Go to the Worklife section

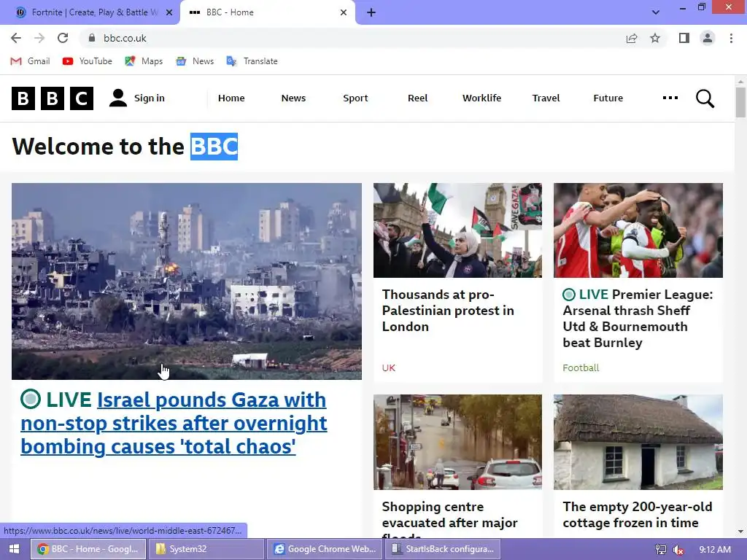tap(481, 98)
